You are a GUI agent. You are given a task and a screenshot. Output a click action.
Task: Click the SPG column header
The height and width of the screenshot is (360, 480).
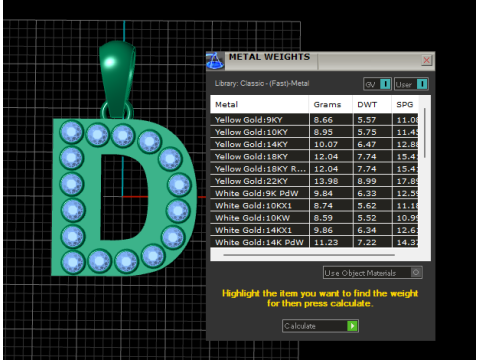405,105
